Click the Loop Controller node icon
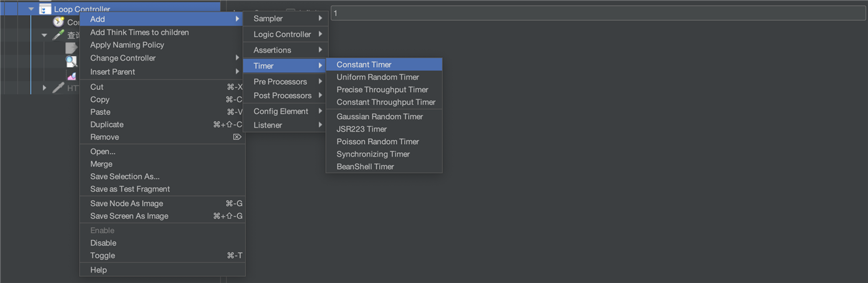 [45, 9]
